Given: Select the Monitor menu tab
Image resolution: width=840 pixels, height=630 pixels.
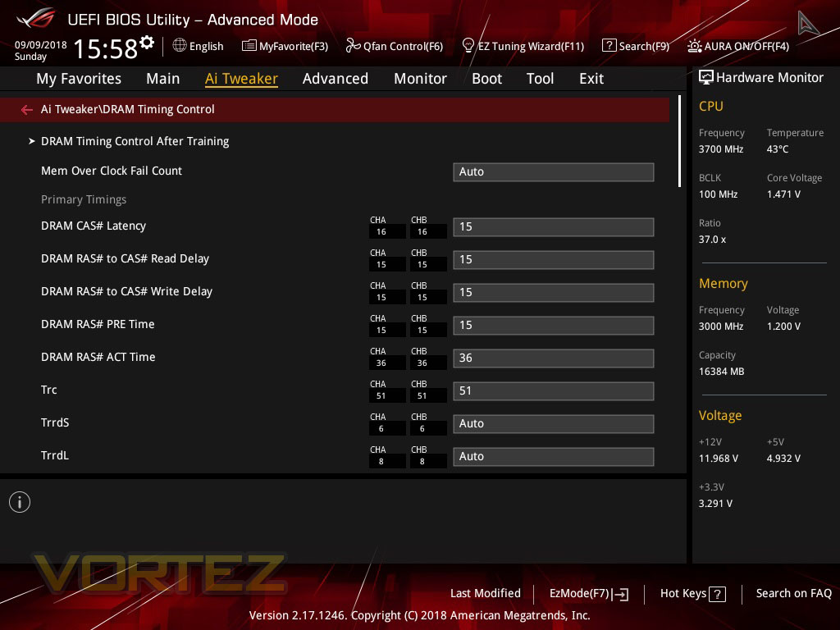Looking at the screenshot, I should 420,79.
